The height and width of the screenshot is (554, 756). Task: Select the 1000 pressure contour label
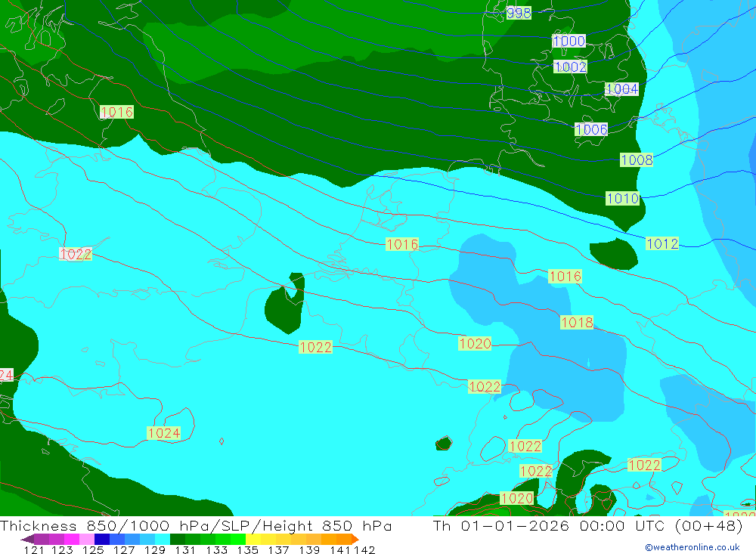click(x=569, y=41)
